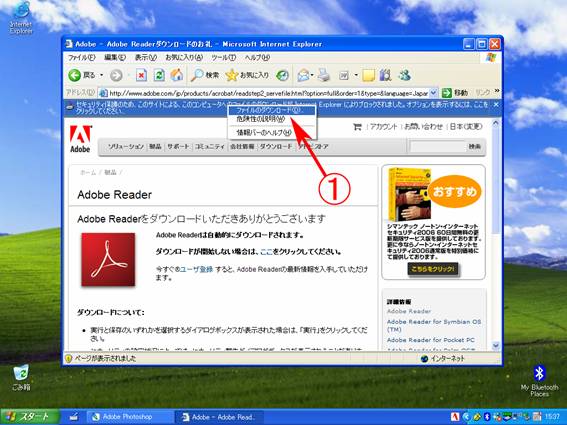Click the Windows logo throbber in IE
This screenshot has width=567, height=425.
[x=491, y=57]
